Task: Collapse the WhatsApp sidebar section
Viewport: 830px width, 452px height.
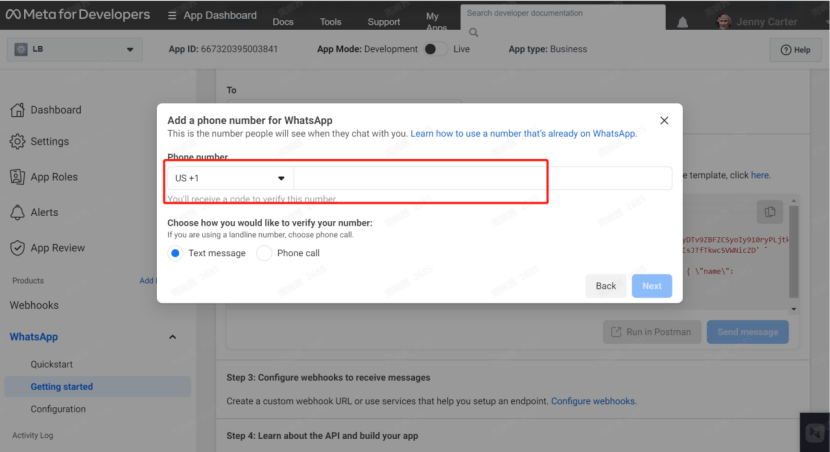Action: (171, 338)
